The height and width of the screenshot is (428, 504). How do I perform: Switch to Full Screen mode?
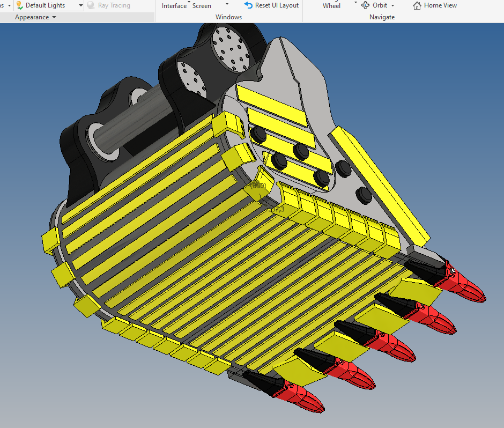click(202, 5)
